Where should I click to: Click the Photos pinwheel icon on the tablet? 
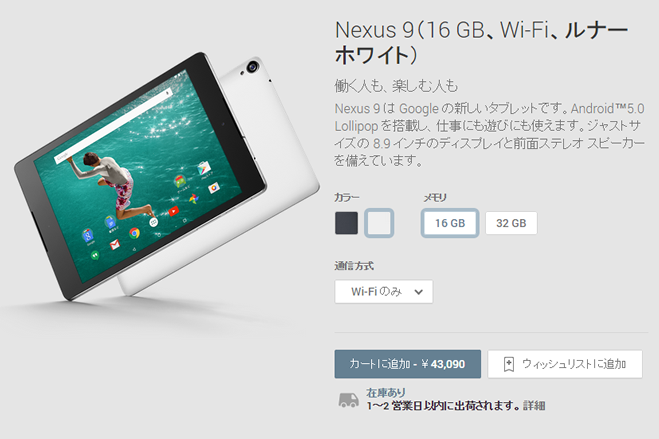coord(193,198)
